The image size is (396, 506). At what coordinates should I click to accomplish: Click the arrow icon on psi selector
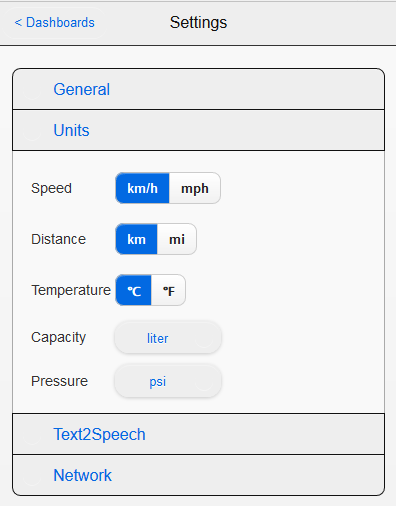pyautogui.click(x=204, y=382)
